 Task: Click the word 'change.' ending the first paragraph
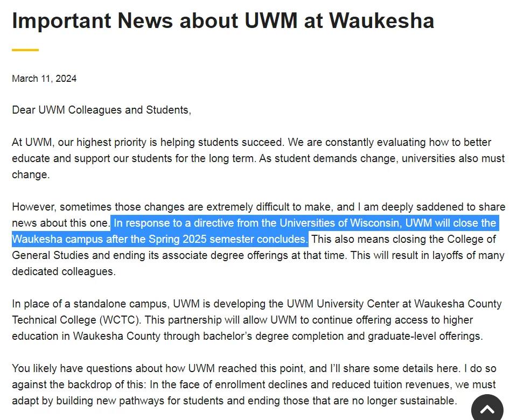[x=31, y=174]
